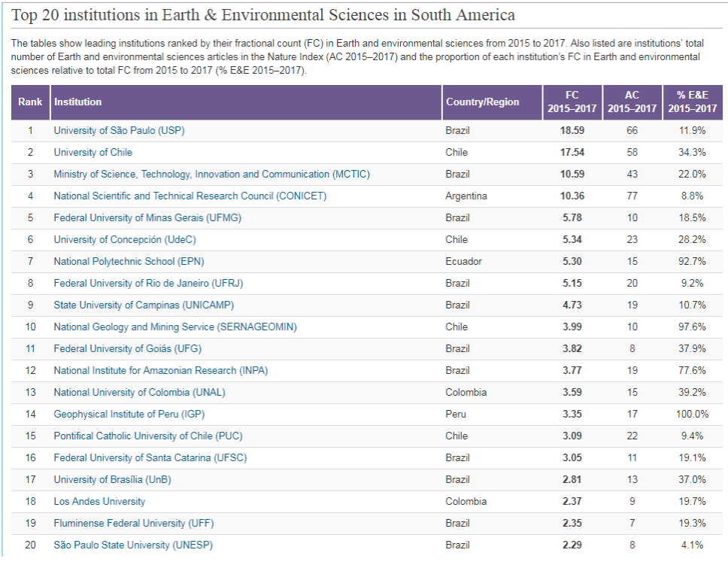Click Los Andes University link

[x=99, y=501]
